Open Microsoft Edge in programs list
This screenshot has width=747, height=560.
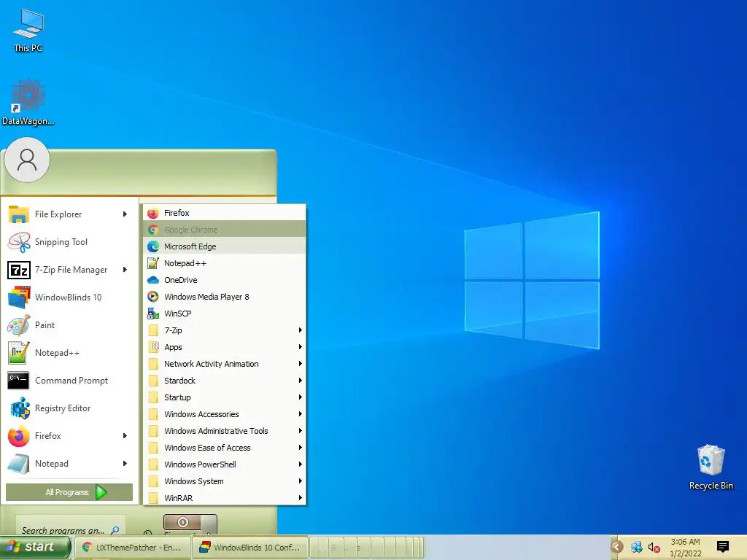(x=225, y=246)
